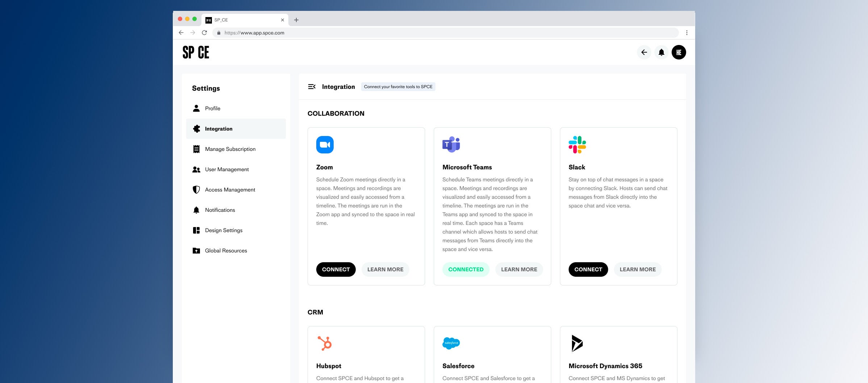The height and width of the screenshot is (383, 868).
Task: Go back using the browser back arrow
Action: [181, 33]
